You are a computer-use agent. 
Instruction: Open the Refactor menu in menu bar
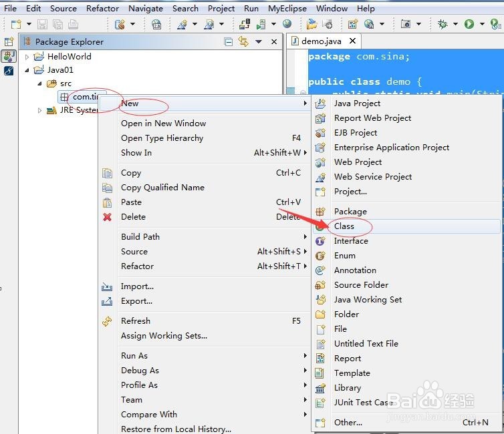(102, 8)
